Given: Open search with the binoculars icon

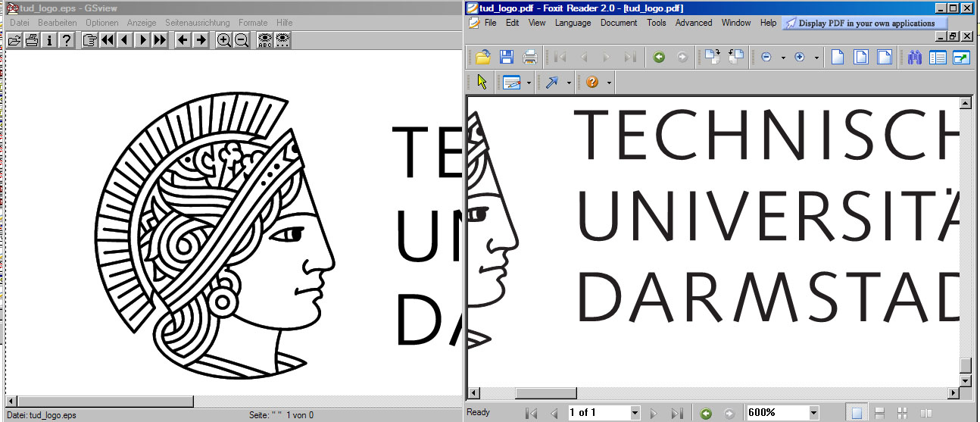Looking at the screenshot, I should coord(914,57).
